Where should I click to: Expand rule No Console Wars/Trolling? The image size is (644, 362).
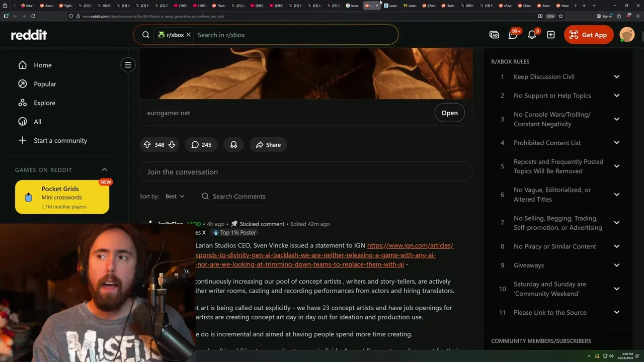pos(617,119)
